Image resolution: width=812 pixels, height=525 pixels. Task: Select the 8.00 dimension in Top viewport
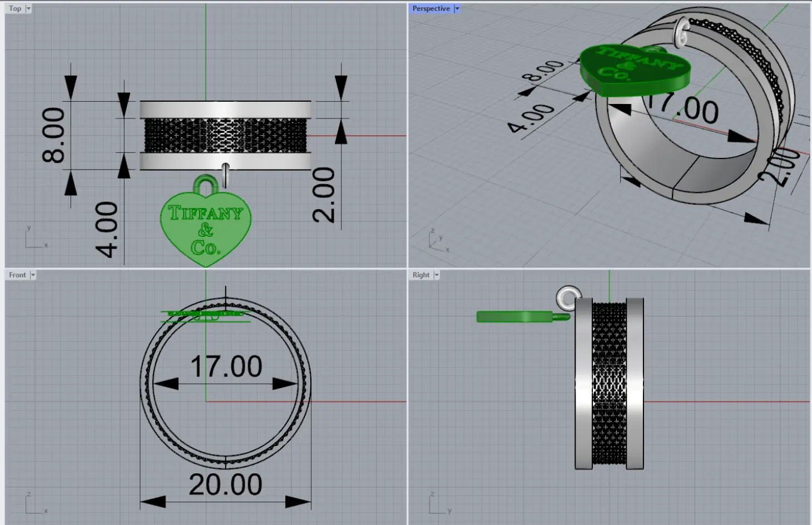pyautogui.click(x=54, y=135)
